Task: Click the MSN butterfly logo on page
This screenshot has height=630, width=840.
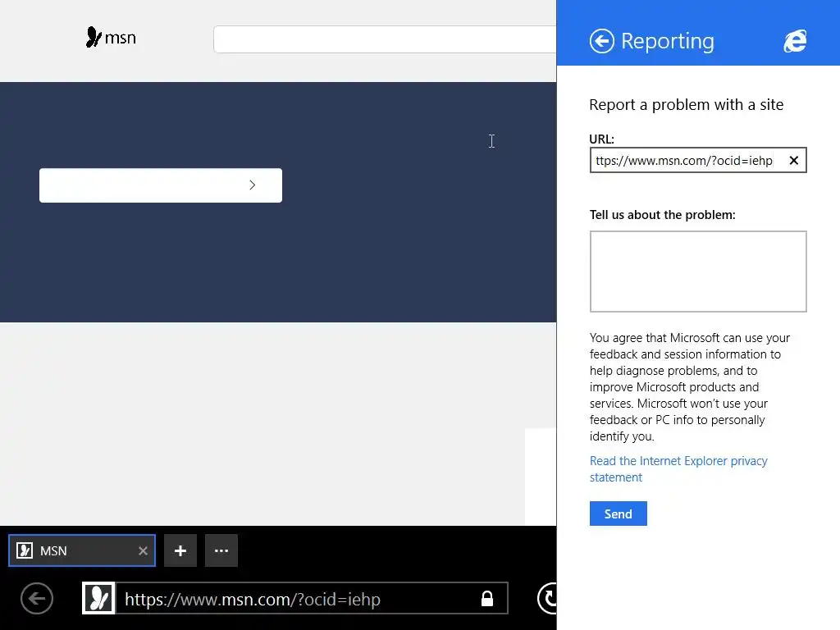Action: [x=111, y=37]
